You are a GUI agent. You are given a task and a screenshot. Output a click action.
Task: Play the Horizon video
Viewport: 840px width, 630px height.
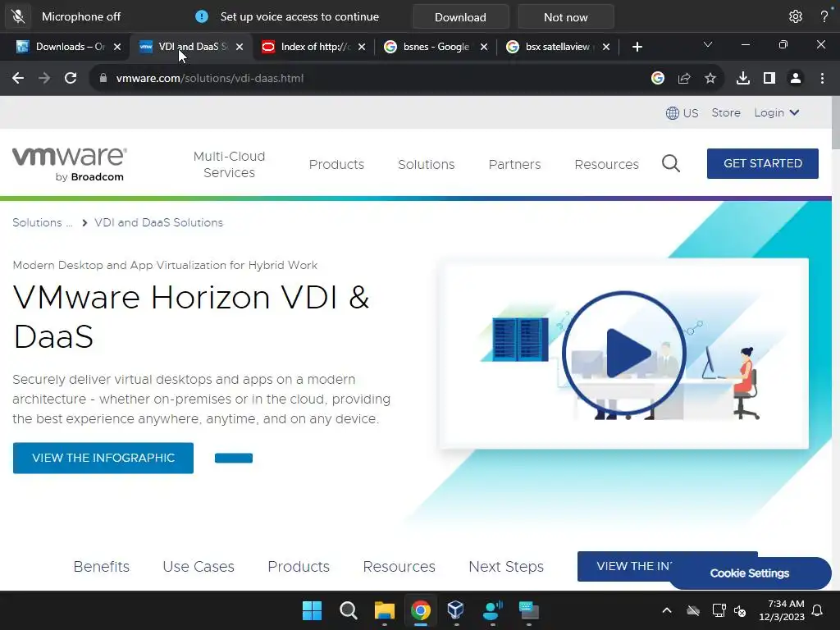[x=624, y=353]
